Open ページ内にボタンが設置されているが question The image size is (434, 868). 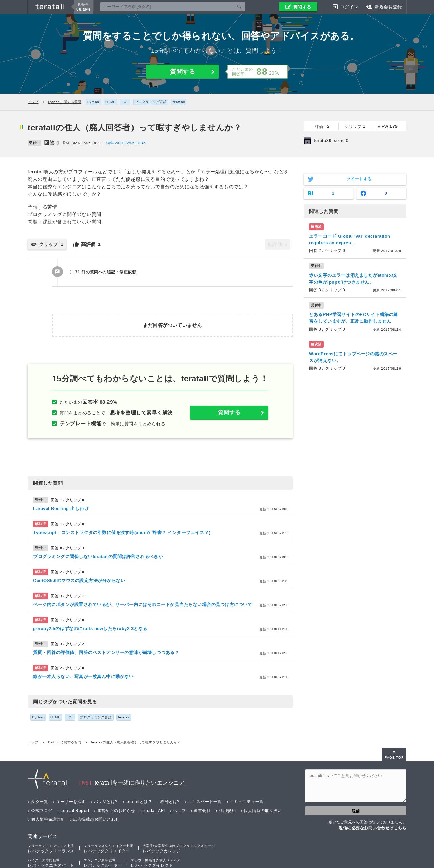point(143,605)
